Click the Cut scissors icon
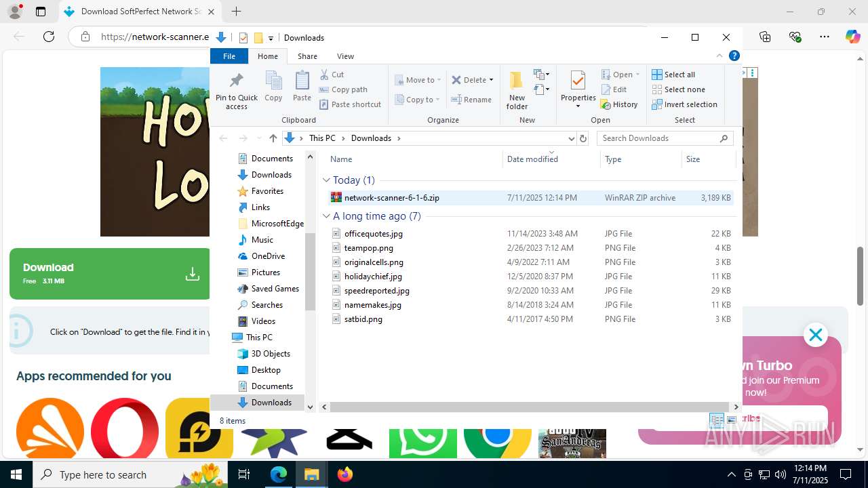This screenshot has width=868, height=488. [325, 75]
